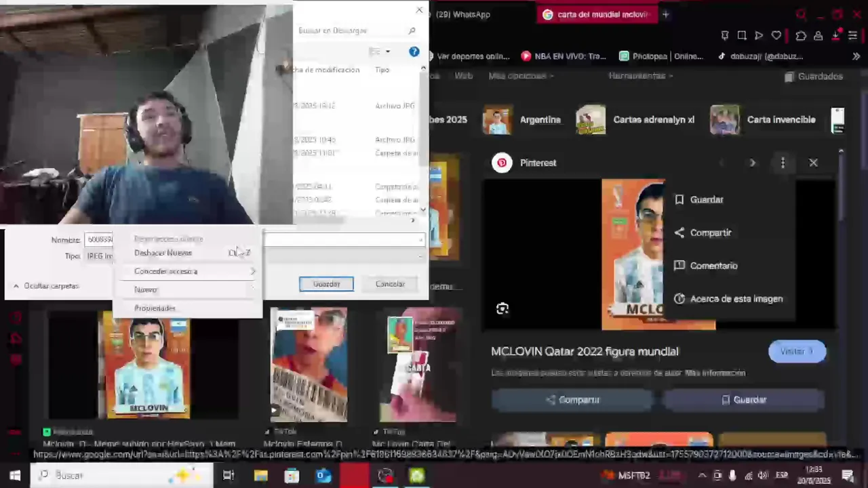Close the Pinterest image preview panel
The width and height of the screenshot is (868, 488).
point(813,163)
